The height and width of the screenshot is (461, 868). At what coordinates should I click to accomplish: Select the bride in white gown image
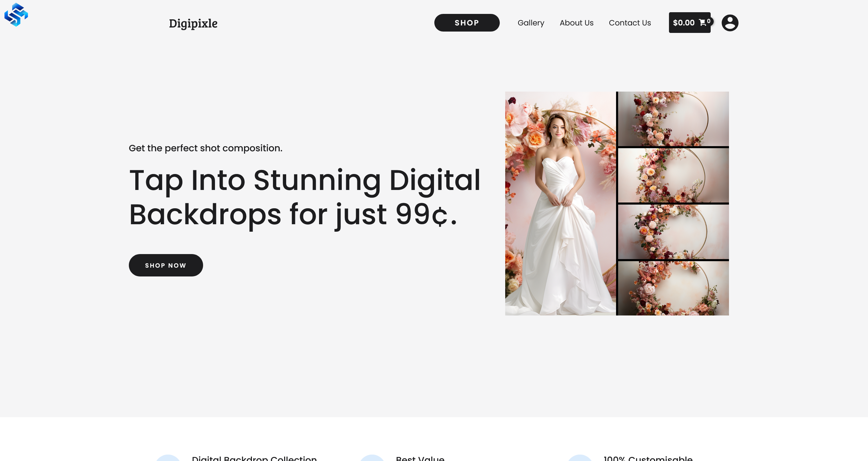pyautogui.click(x=560, y=204)
